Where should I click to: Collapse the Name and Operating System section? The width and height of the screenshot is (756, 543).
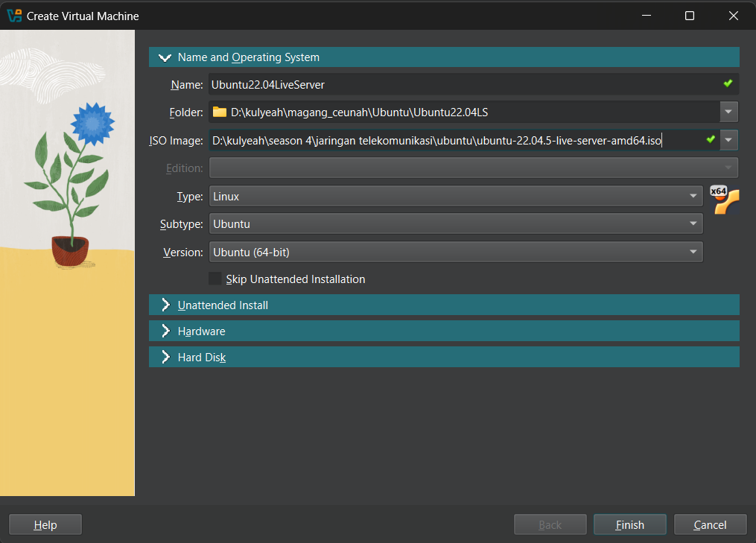pyautogui.click(x=165, y=57)
